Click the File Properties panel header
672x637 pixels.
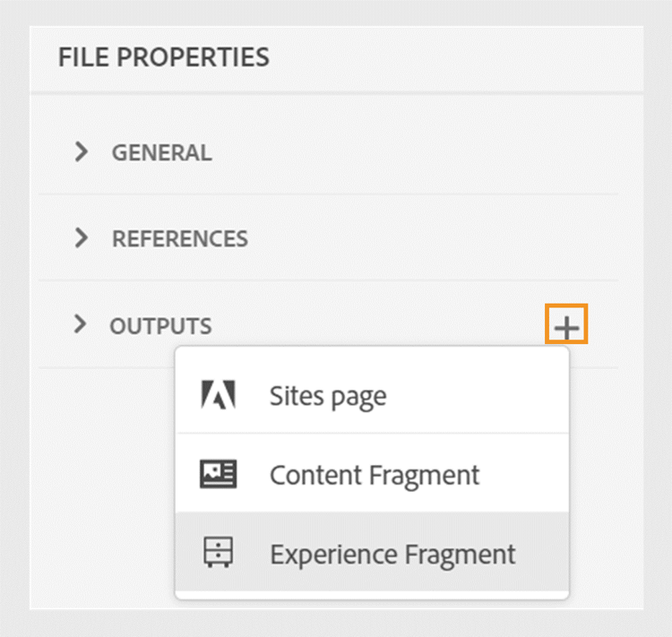coord(164,57)
